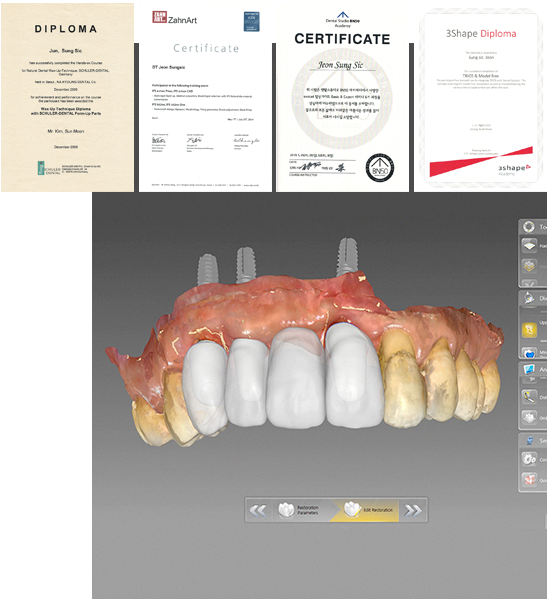The image size is (547, 599).
Task: Select the greyed stacked-layers tool icon
Action: [x=529, y=266]
